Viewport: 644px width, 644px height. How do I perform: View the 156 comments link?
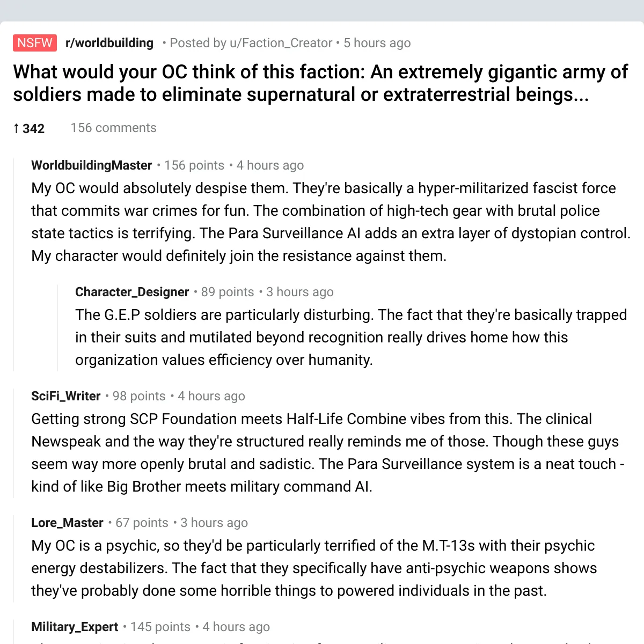coord(114,128)
